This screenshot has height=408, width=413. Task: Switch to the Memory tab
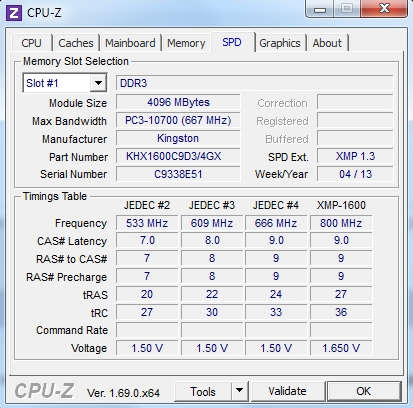click(186, 43)
